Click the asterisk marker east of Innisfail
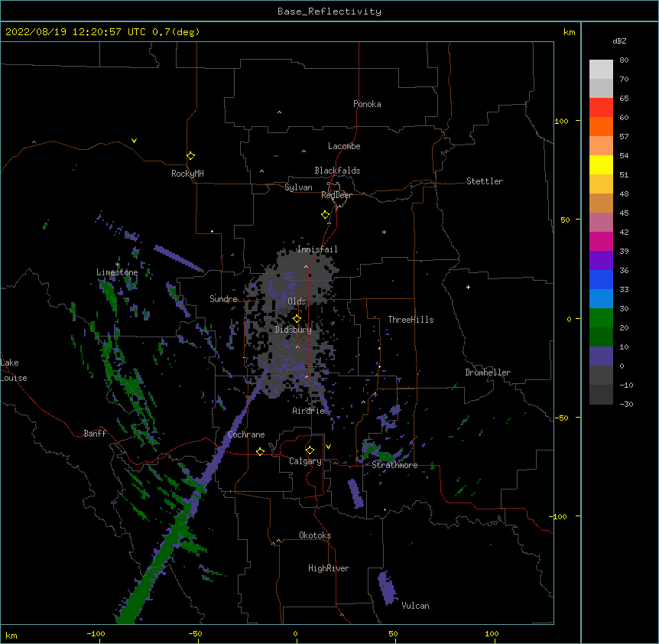Image resolution: width=659 pixels, height=644 pixels. pos(384,233)
